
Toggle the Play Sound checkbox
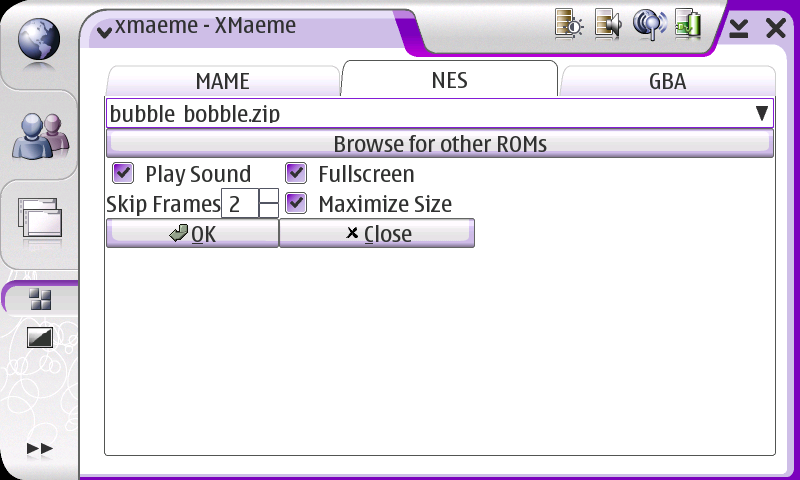pyautogui.click(x=123, y=173)
